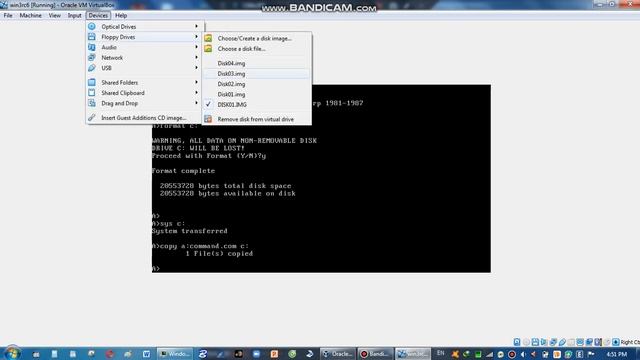Expand the USB submenu arrow
This screenshot has height=360, width=640.
coord(196,68)
